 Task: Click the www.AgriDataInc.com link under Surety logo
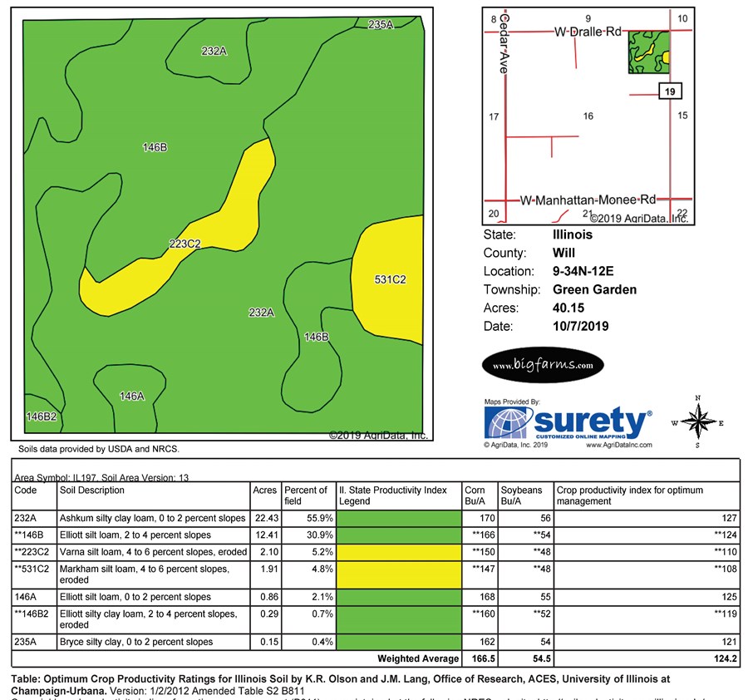[618, 445]
